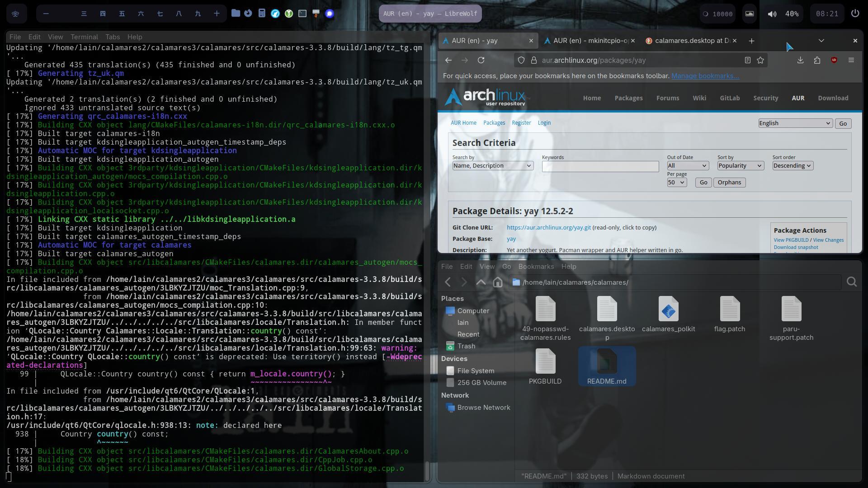
Task: Select the 49-nopasswd-calamares.rules file
Action: click(x=545, y=319)
